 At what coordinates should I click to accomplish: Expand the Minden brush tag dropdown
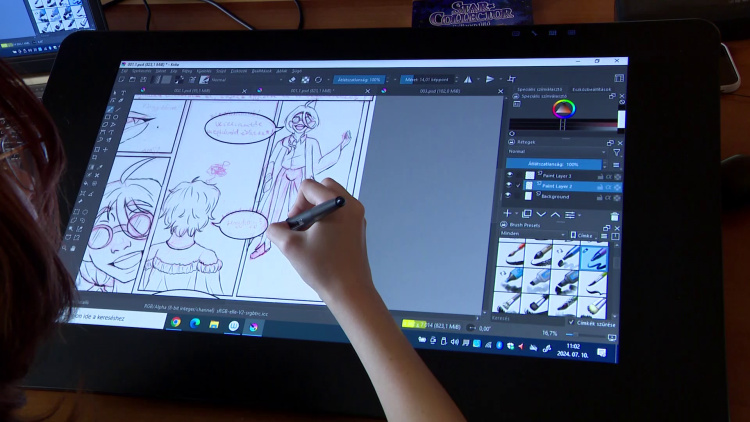[530, 235]
